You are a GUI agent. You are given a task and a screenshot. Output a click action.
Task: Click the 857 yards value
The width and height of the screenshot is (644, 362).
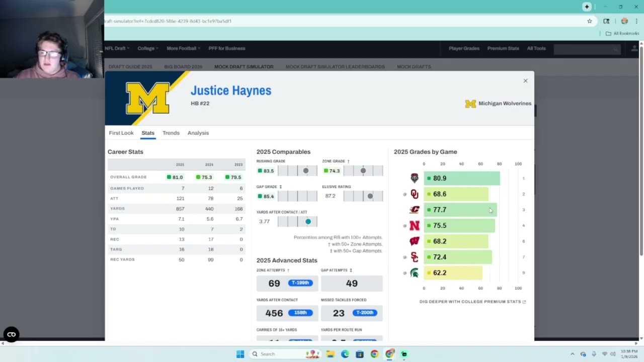pos(180,209)
